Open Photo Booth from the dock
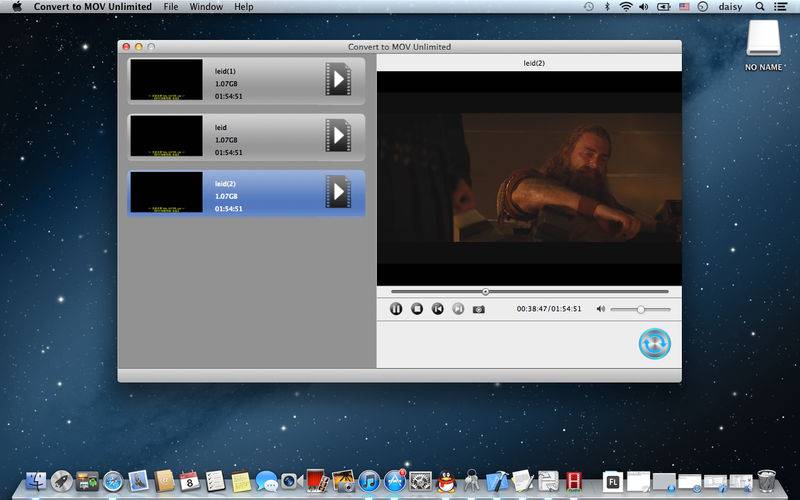 pos(317,481)
